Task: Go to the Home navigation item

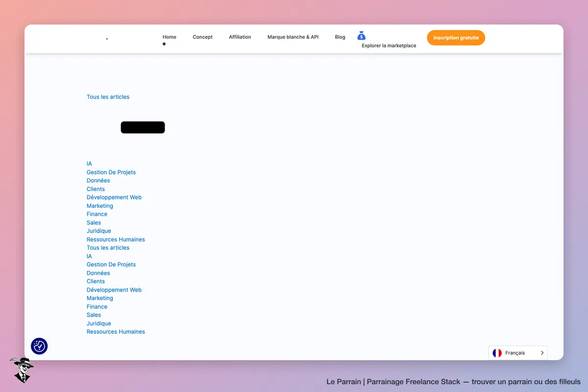Action: tap(170, 37)
